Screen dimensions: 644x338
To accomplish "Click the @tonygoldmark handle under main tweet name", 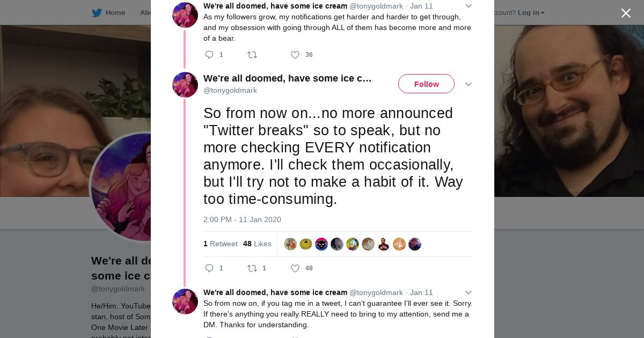I will (230, 90).
